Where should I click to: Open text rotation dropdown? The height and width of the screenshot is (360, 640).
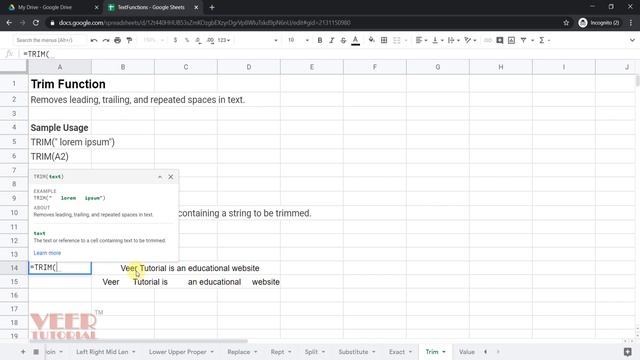(470, 40)
